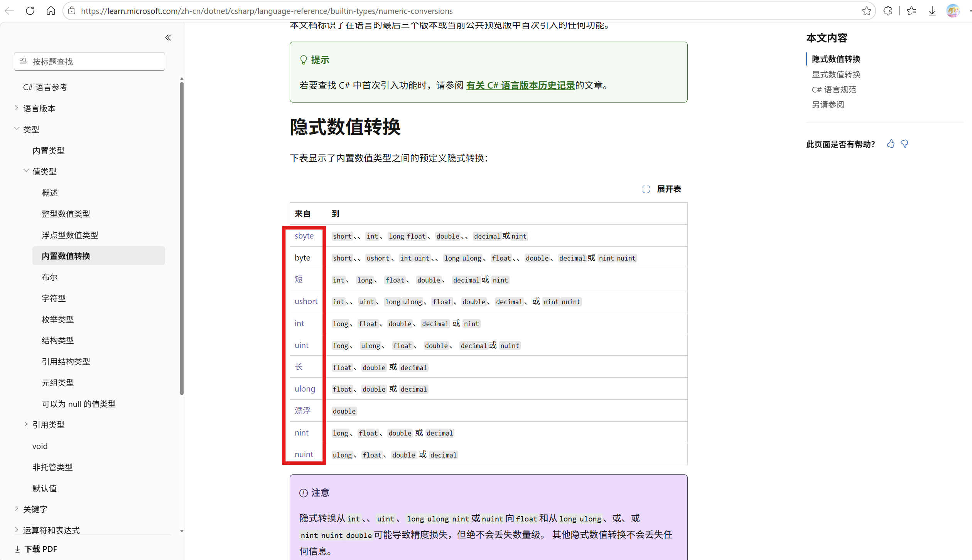Rate the page helpful with thumbs up
The width and height of the screenshot is (972, 560).
coord(890,144)
